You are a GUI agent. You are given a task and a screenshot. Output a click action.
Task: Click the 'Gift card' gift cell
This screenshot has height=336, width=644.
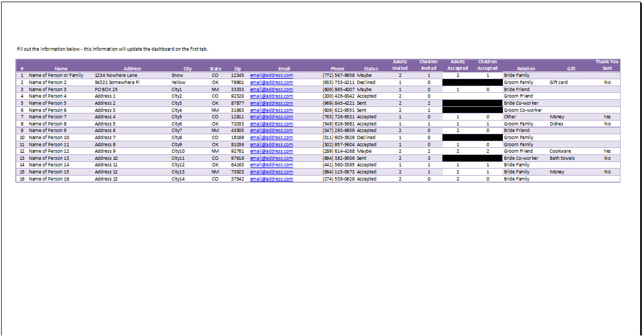pos(558,82)
